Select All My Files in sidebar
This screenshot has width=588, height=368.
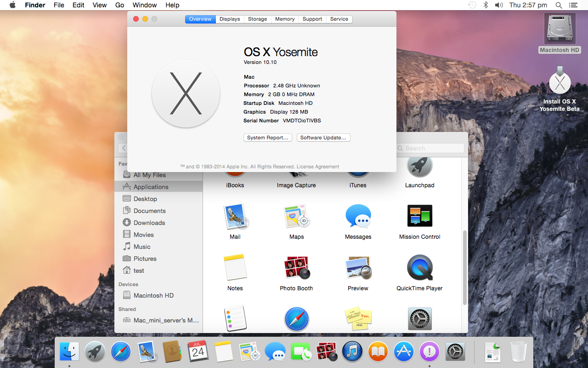click(158, 175)
